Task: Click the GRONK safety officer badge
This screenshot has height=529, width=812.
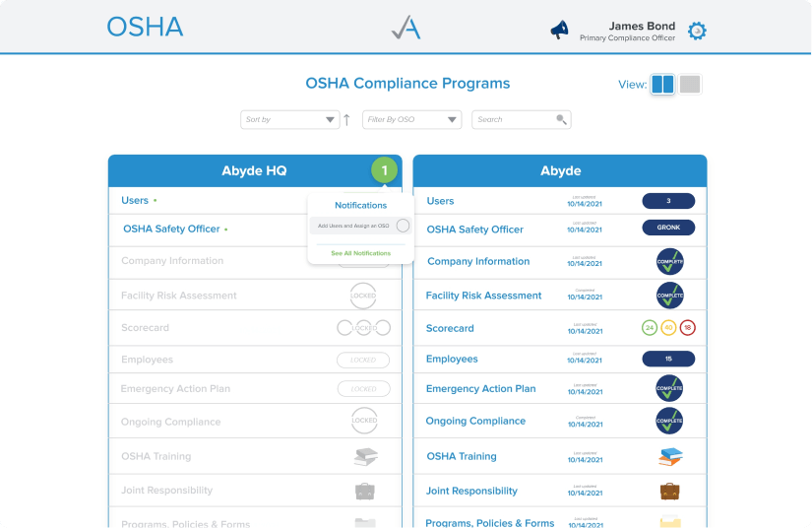Action: click(x=668, y=228)
